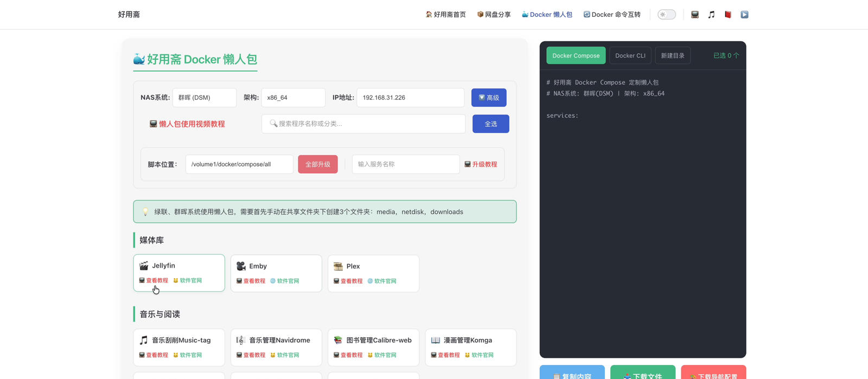Open Docker 懒人包 navigation item

click(x=547, y=15)
